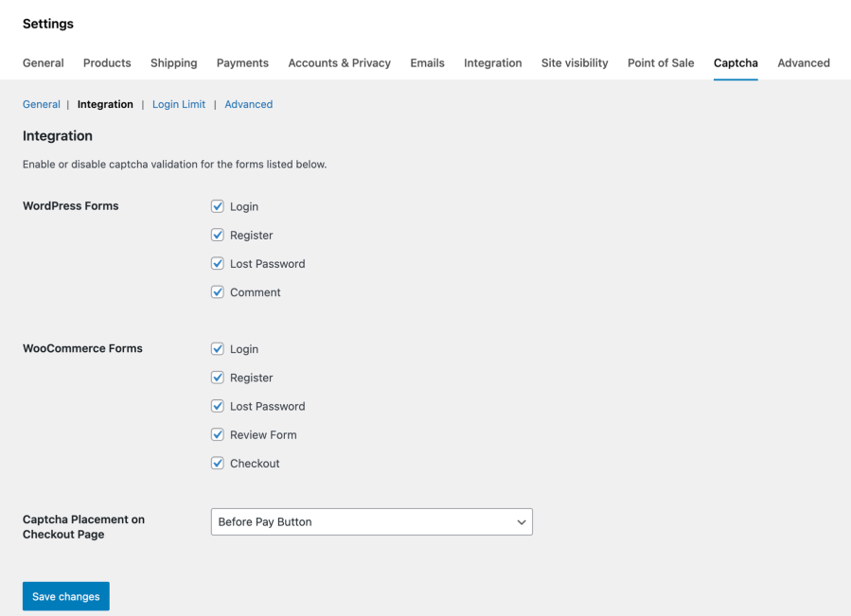Toggle captcha for WordPress Lost Password
This screenshot has width=851, height=616.
pos(218,263)
